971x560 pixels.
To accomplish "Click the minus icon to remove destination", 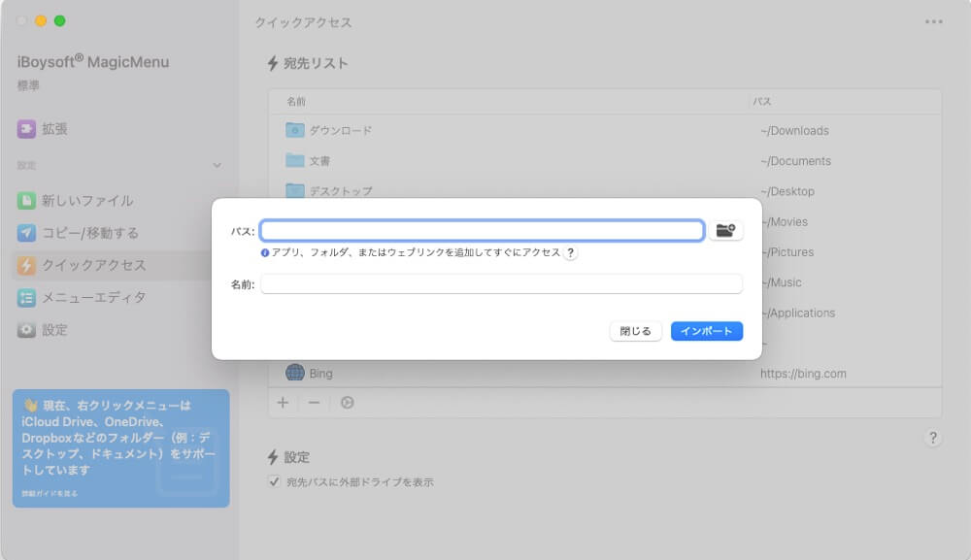I will point(314,403).
